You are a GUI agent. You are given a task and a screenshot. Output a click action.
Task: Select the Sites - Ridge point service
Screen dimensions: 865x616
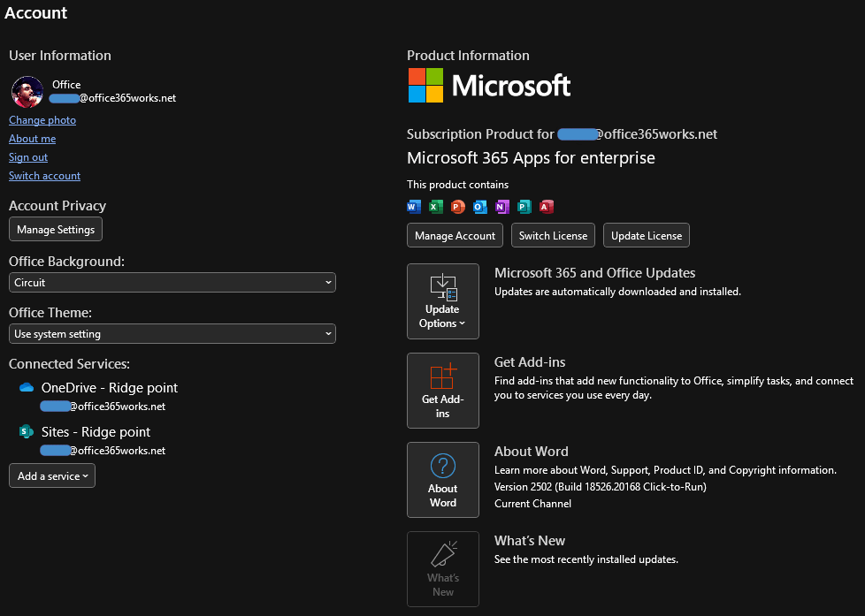pyautogui.click(x=96, y=432)
